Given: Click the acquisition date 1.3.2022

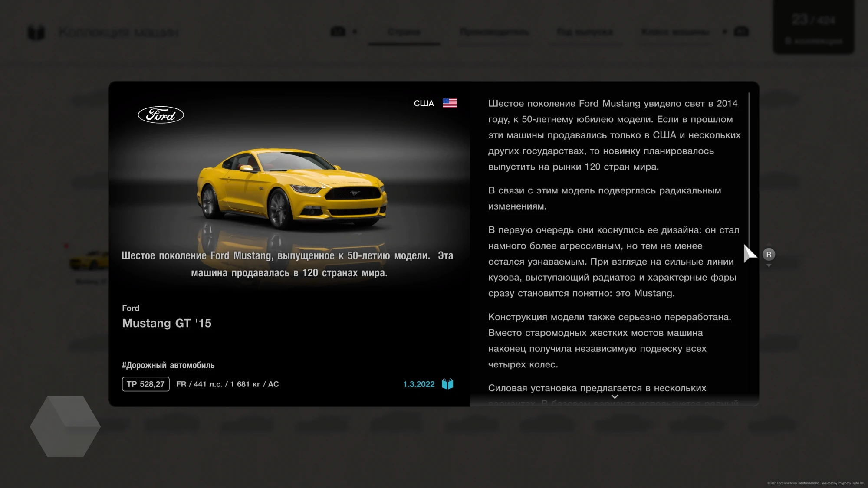Looking at the screenshot, I should (419, 384).
